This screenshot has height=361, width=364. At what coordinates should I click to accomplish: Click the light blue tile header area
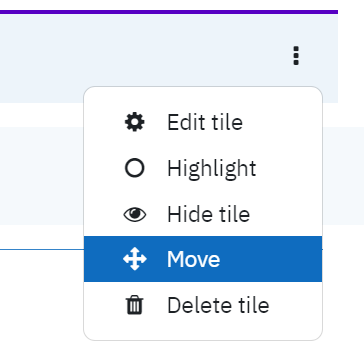(167, 50)
